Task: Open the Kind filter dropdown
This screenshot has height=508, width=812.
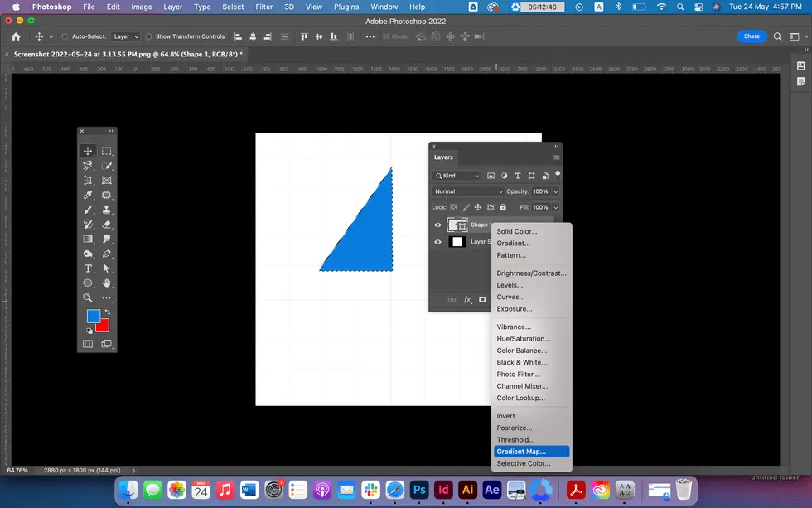Action: tap(457, 176)
